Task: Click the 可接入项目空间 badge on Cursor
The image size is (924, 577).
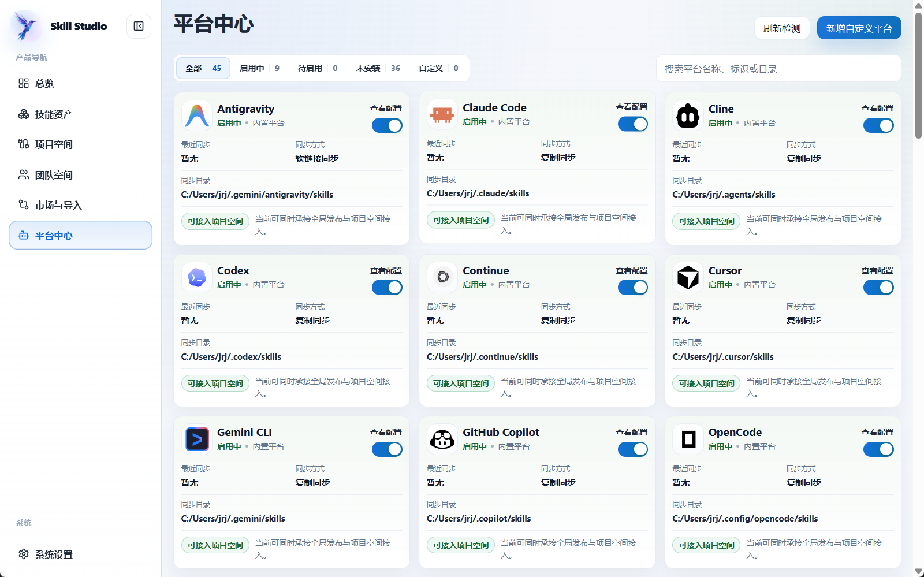Action: [706, 384]
